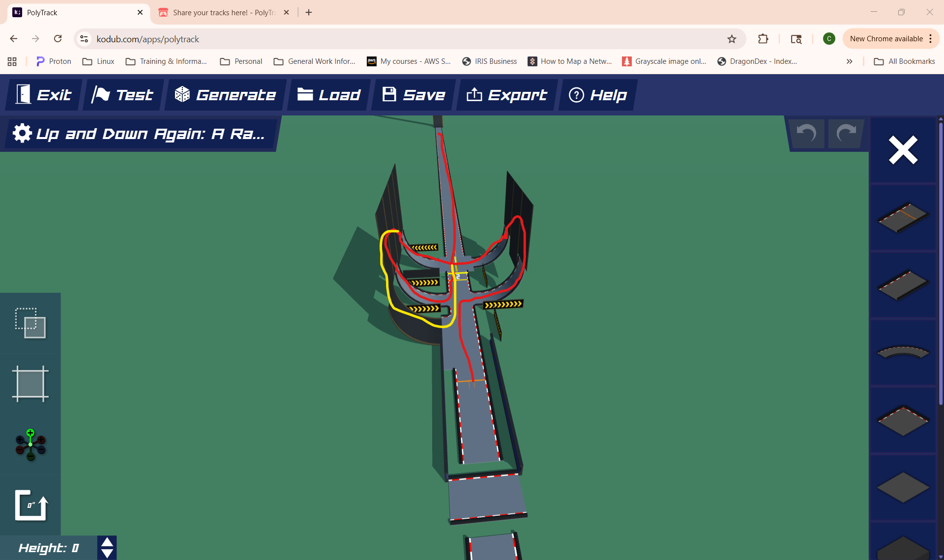This screenshot has width=944, height=560.
Task: Click the selection box tool icon
Action: [30, 323]
